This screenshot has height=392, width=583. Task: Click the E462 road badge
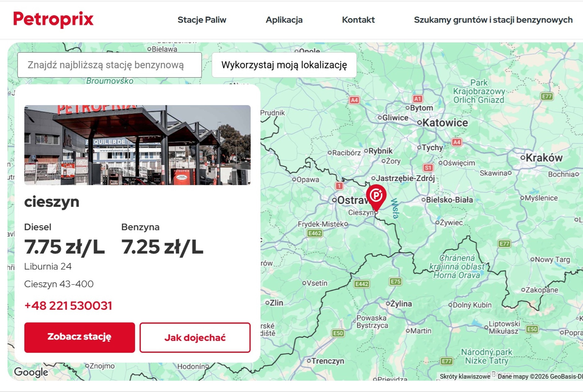314,233
